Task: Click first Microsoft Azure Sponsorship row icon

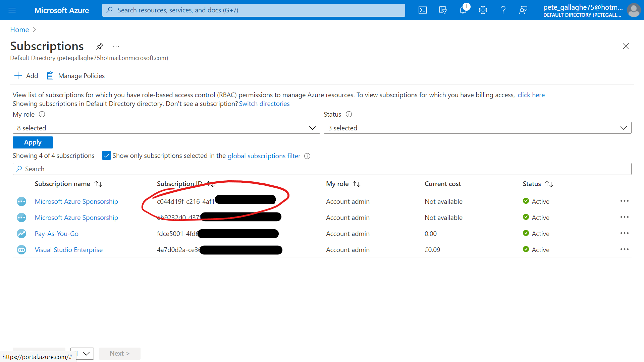Action: click(21, 201)
